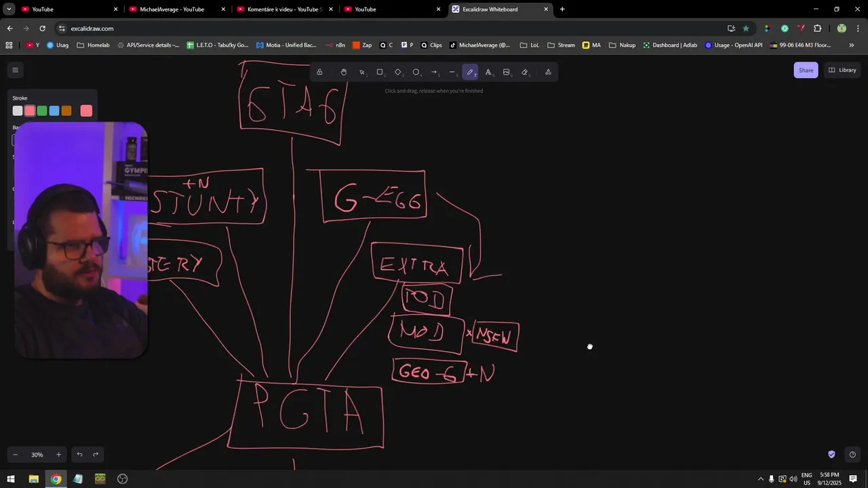The height and width of the screenshot is (488, 868).
Task: Open the Nakup bookmark folder
Action: coord(623,45)
